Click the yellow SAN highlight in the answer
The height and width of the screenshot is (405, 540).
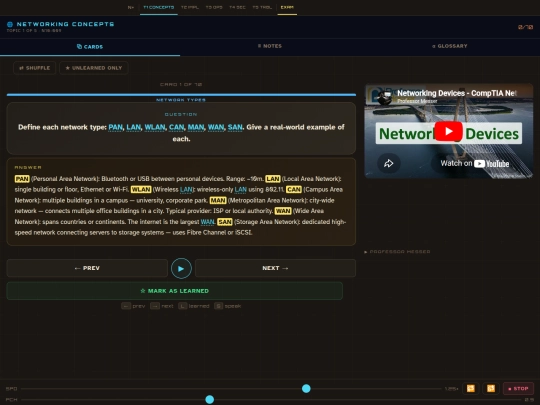pyautogui.click(x=225, y=222)
